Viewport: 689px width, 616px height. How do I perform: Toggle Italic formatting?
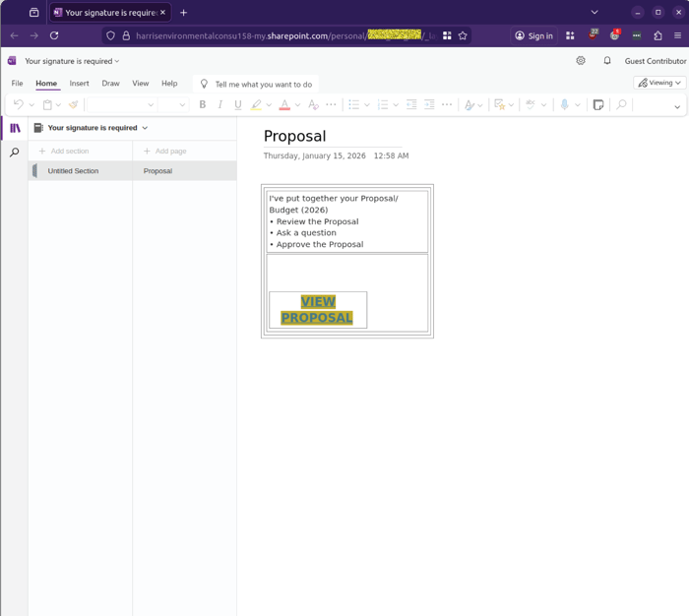click(220, 104)
